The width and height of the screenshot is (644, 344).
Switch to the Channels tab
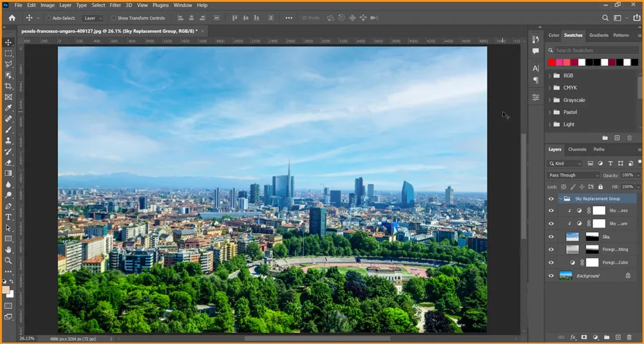coord(577,149)
